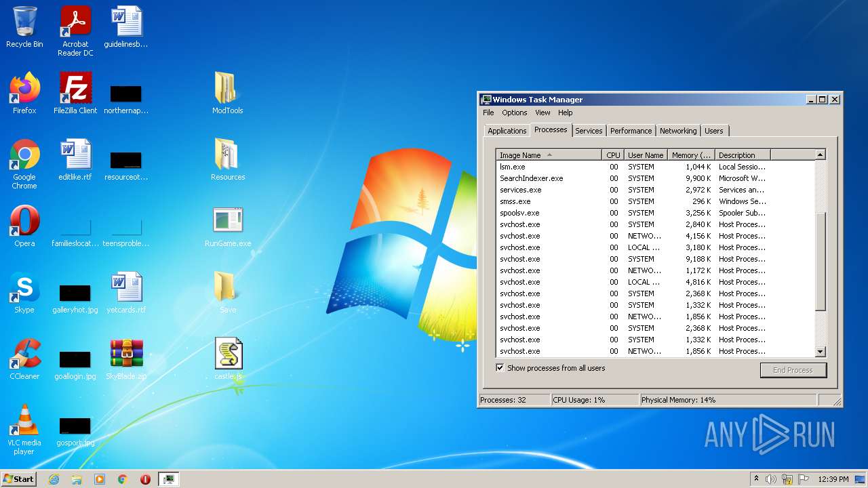Show hidden system tray icons
This screenshot has height=488, width=868.
[x=756, y=479]
